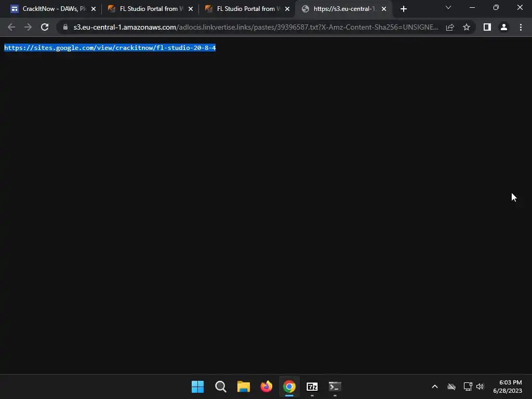The height and width of the screenshot is (399, 532).
Task: Click the address bar URL
Action: pyautogui.click(x=256, y=27)
